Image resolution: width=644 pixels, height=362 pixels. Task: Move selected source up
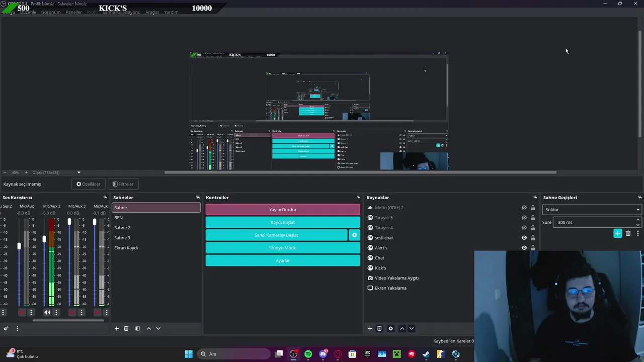pos(401,328)
